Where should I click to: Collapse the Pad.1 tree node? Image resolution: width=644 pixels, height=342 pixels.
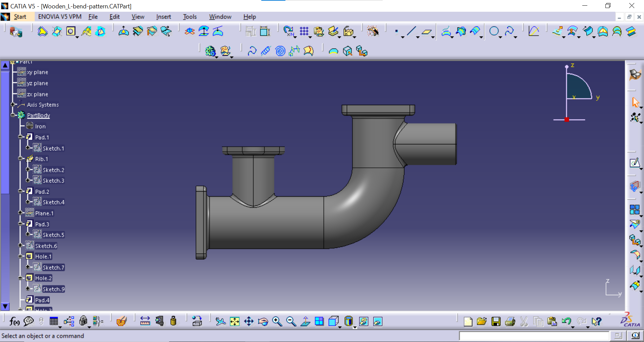tap(20, 137)
